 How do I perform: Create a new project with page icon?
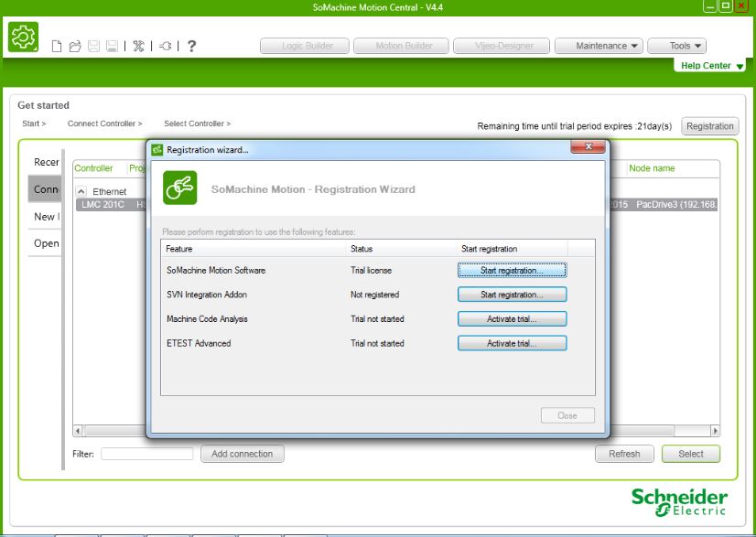(57, 47)
